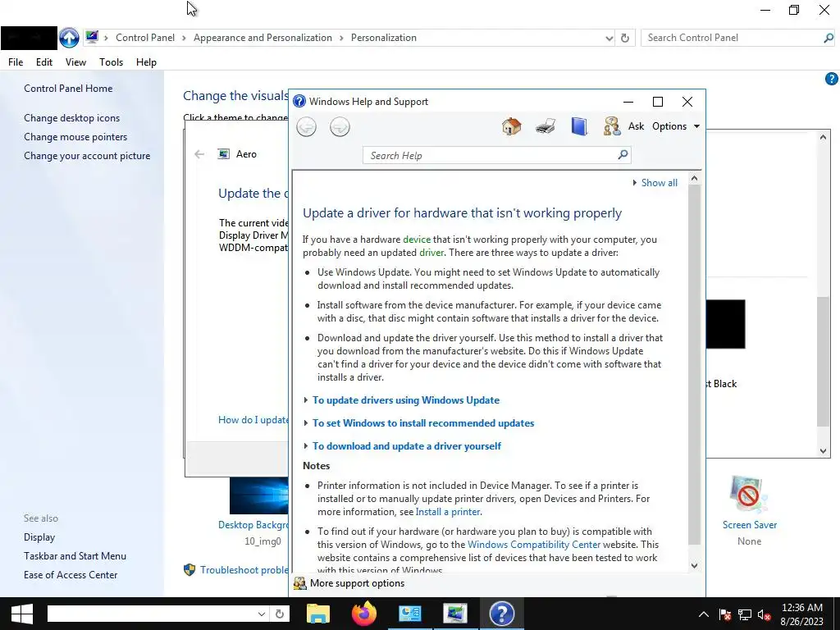Click Appearance and Personalization breadcrumb

[x=262, y=38]
